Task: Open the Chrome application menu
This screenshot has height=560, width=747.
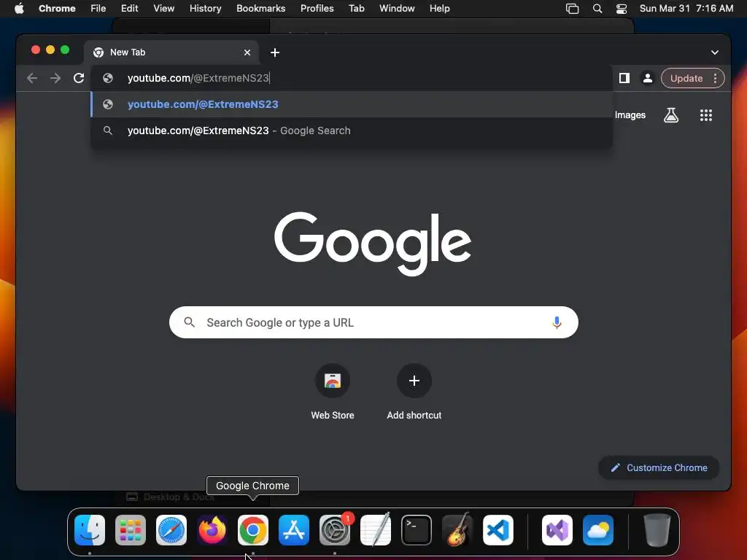Action: 57,9
